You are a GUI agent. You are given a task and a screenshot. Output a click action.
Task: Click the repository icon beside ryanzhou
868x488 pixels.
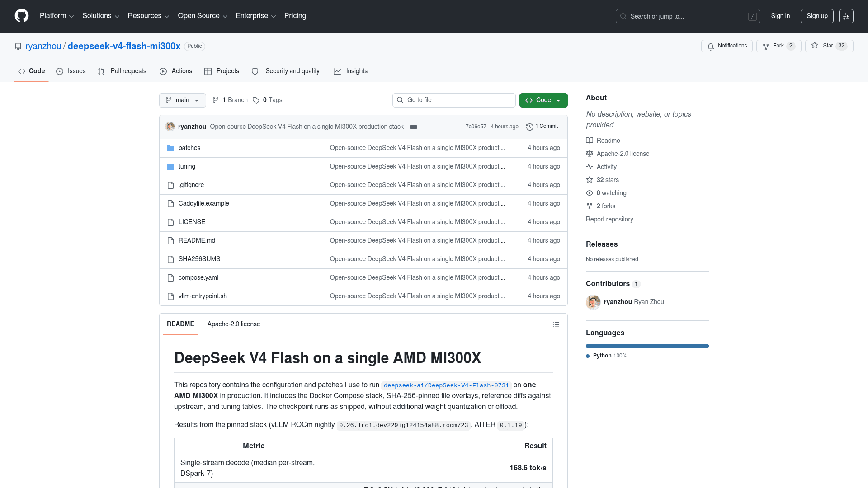[x=18, y=47]
